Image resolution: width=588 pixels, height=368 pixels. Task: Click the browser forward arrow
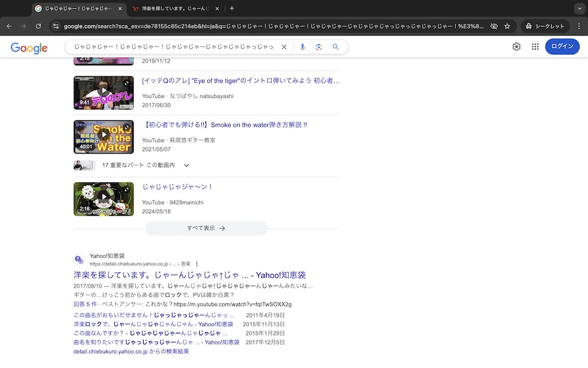coord(24,26)
